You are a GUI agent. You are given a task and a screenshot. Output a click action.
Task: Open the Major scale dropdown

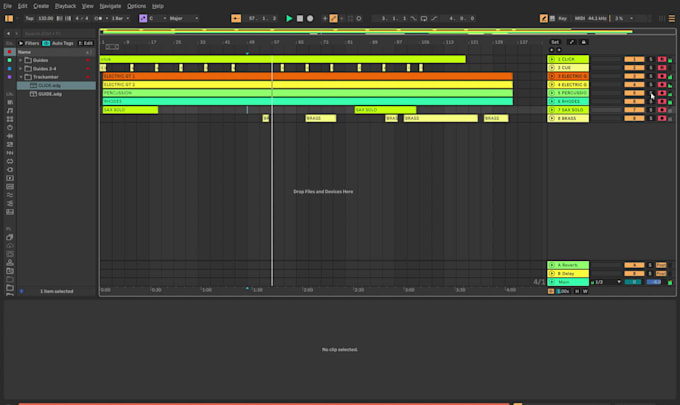pyautogui.click(x=184, y=18)
